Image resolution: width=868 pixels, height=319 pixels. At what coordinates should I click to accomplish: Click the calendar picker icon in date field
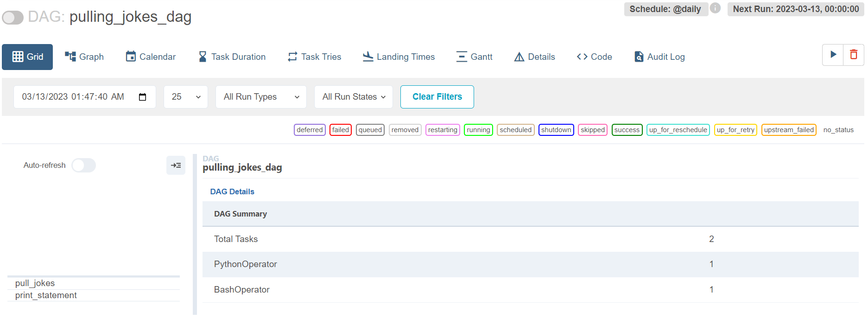tap(143, 97)
